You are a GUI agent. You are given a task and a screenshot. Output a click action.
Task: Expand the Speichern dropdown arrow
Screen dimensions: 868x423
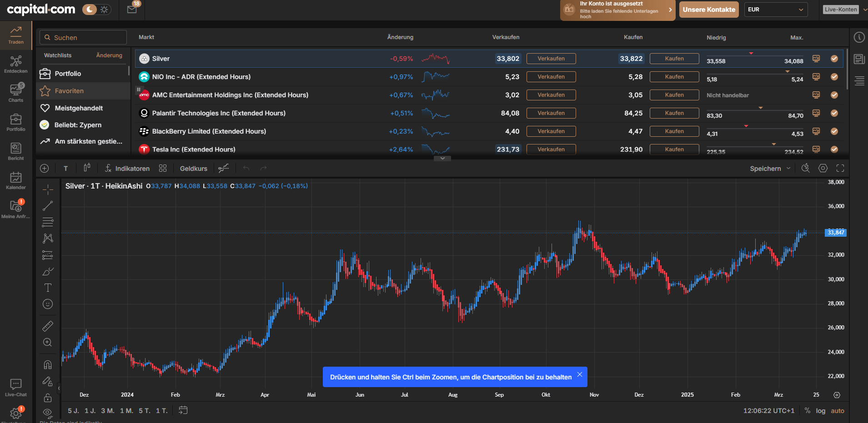pos(788,169)
